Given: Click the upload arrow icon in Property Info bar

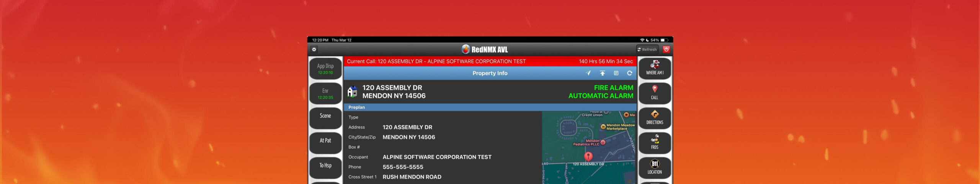Looking at the screenshot, I should 602,73.
